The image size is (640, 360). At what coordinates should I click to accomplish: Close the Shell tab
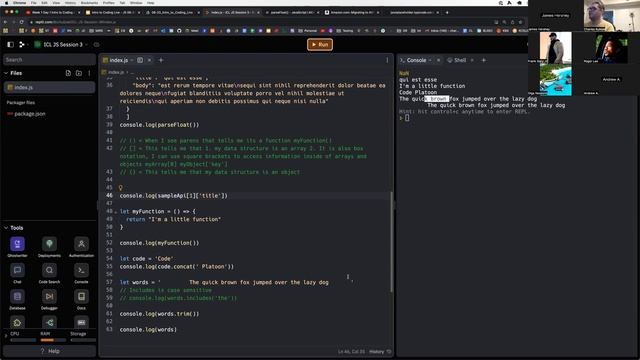tap(472, 60)
